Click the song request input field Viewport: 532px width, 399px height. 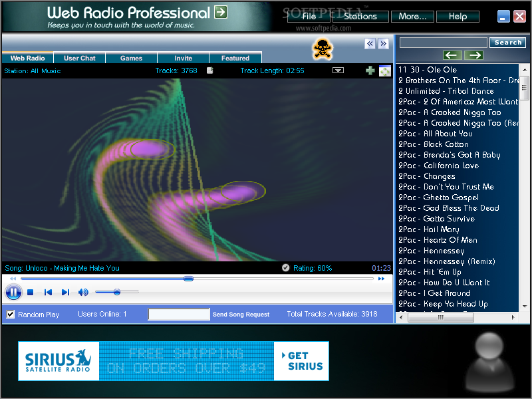[179, 314]
